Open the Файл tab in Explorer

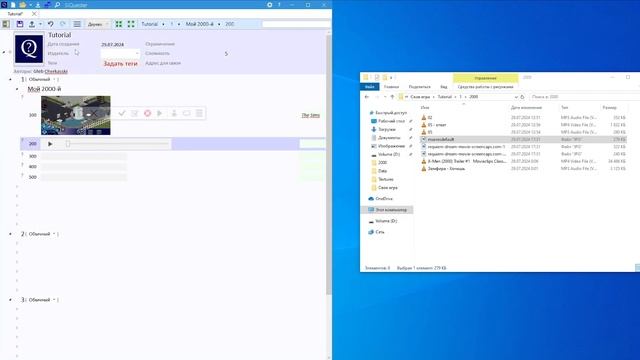(370, 87)
